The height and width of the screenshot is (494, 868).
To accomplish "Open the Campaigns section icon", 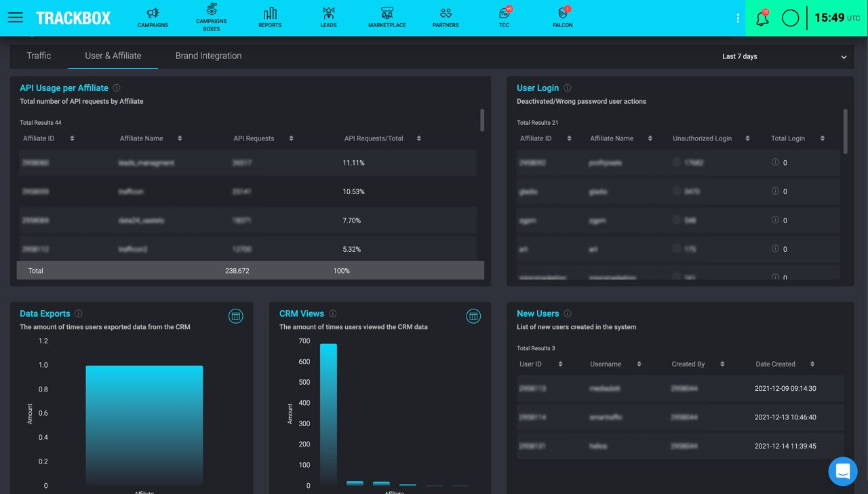I will click(153, 17).
